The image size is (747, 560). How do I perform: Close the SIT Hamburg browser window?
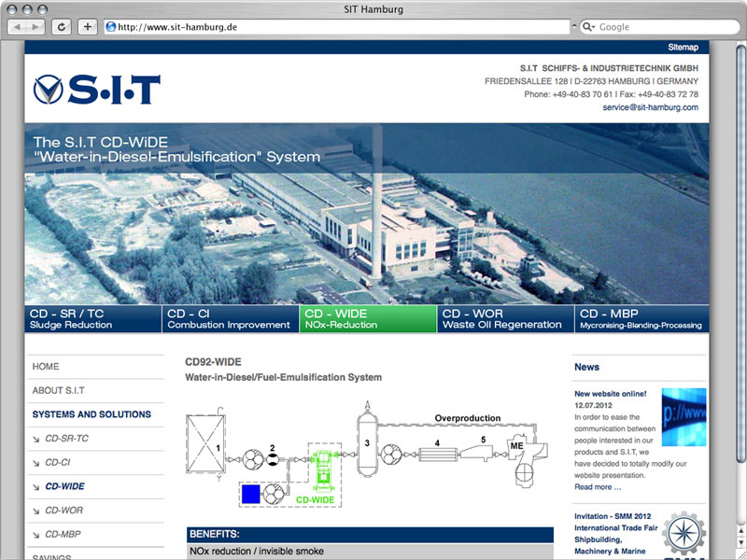pos(12,9)
